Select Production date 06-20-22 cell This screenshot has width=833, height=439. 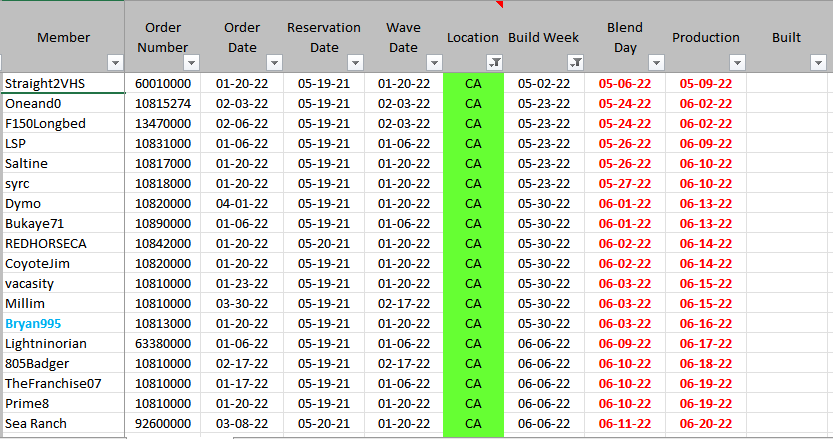(705, 423)
